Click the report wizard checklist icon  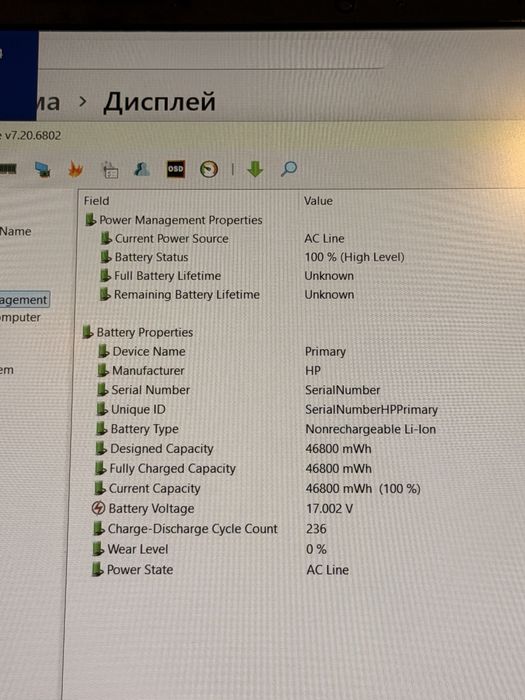(x=110, y=170)
